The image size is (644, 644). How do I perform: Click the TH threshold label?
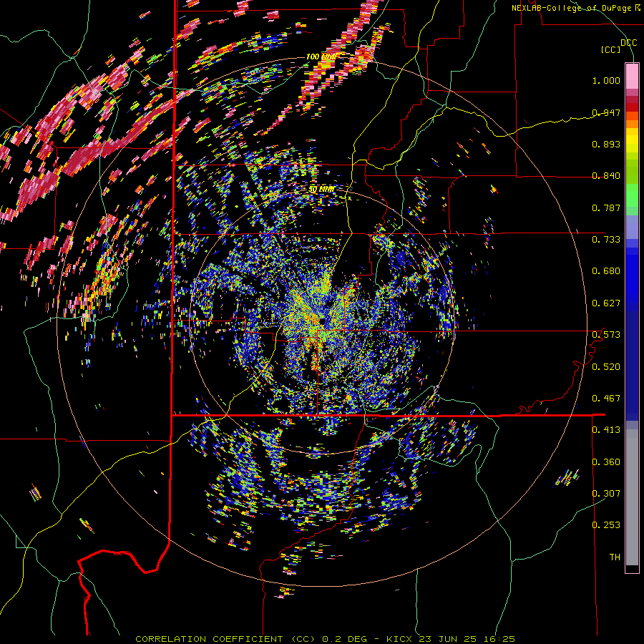(615, 557)
